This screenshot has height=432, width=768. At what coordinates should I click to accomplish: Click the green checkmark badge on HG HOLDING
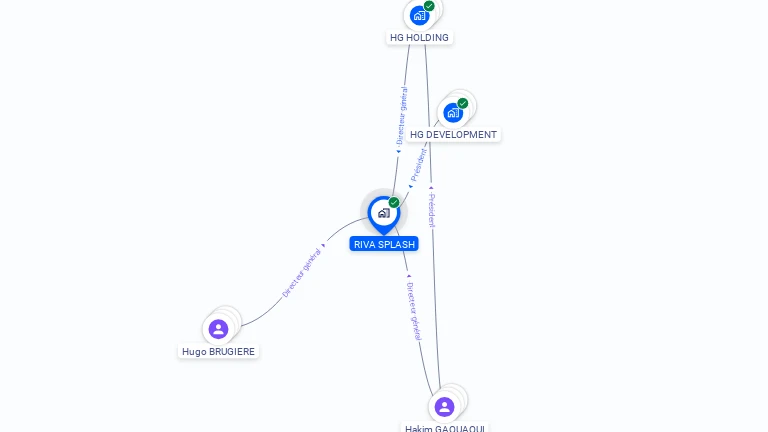[x=429, y=6]
